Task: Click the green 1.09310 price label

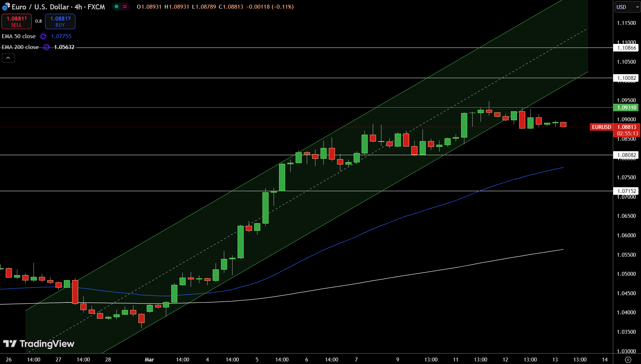Action: click(626, 107)
